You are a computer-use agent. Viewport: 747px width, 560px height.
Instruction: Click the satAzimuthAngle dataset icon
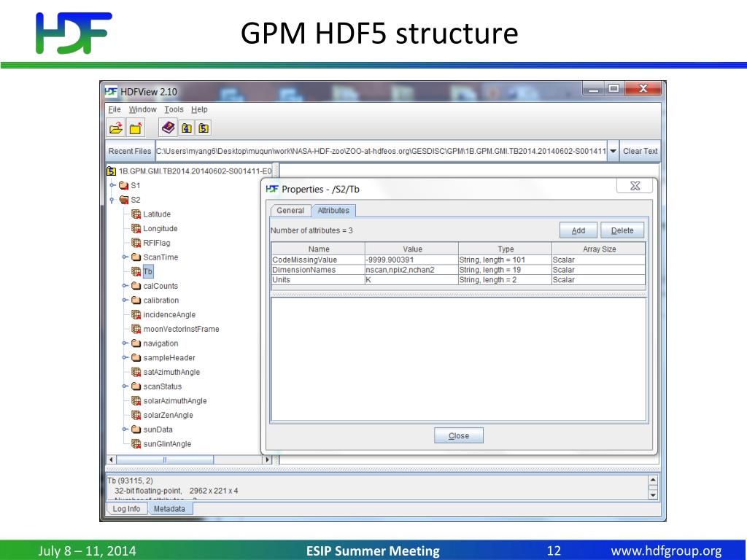coord(136,372)
